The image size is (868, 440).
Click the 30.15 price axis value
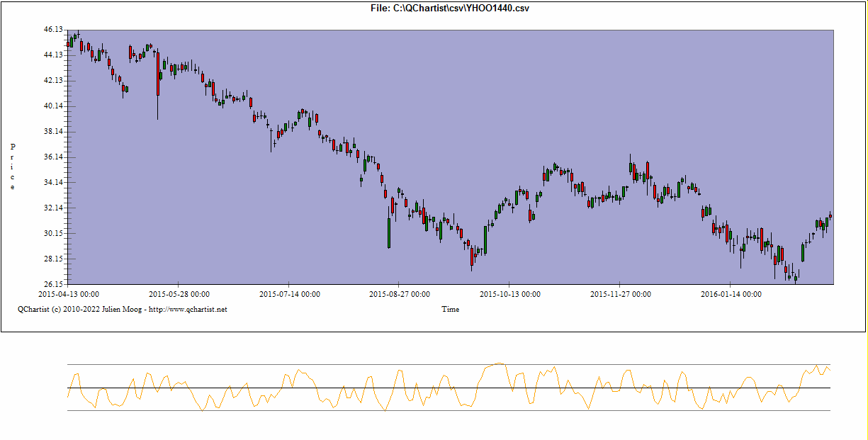(53, 234)
